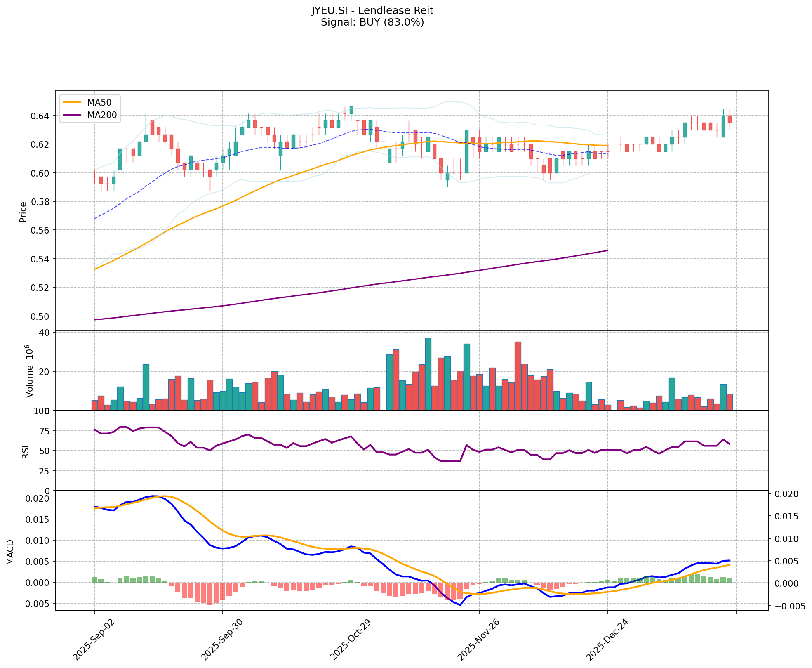Click the tallest teal volume bar
Viewport: 812px width, 668px height.
click(x=428, y=374)
